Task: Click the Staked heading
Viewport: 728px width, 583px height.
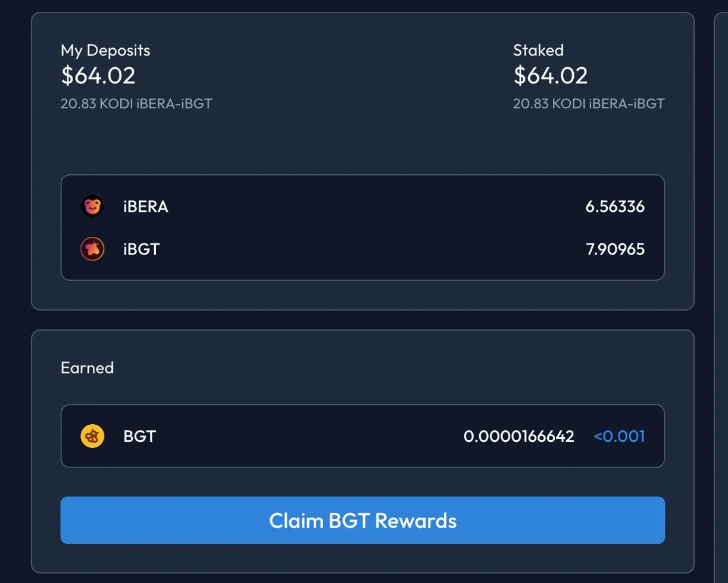Action: tap(538, 51)
